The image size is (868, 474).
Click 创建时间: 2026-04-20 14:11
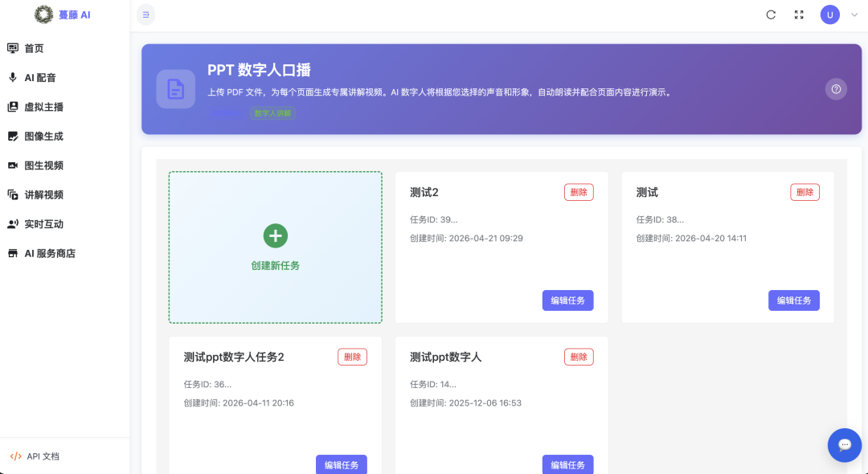691,239
